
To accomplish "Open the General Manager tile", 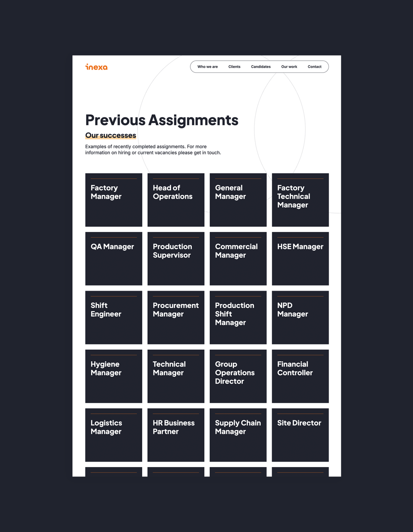I will pos(238,200).
